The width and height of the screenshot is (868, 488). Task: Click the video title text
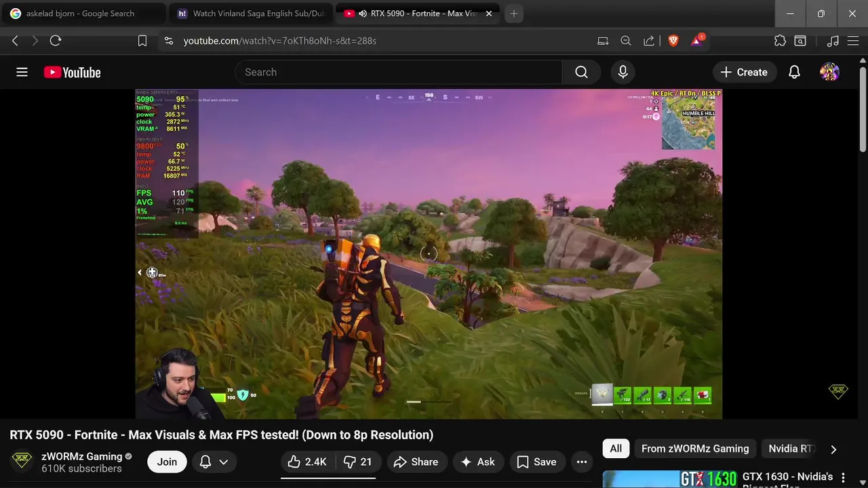point(221,435)
